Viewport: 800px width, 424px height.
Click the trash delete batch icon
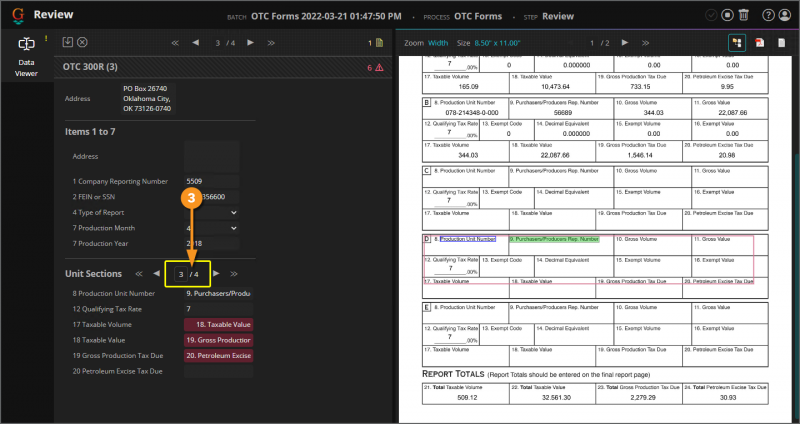743,15
